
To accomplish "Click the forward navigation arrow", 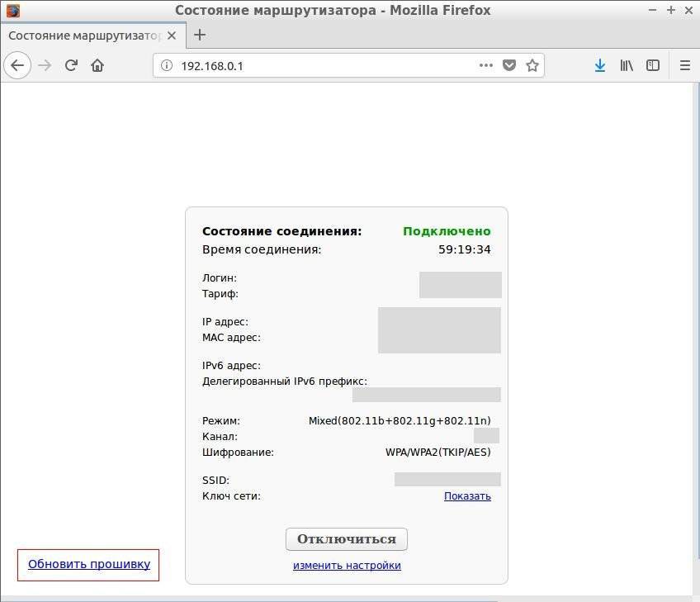I will [x=45, y=65].
